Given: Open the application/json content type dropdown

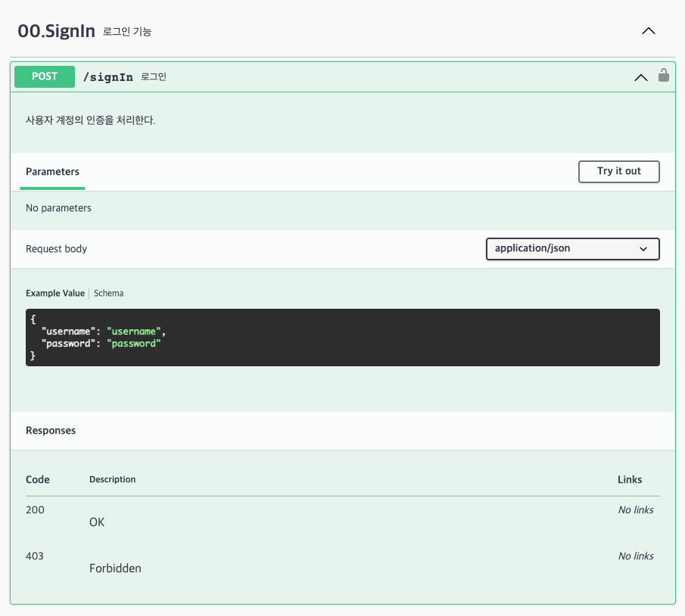Looking at the screenshot, I should 572,248.
